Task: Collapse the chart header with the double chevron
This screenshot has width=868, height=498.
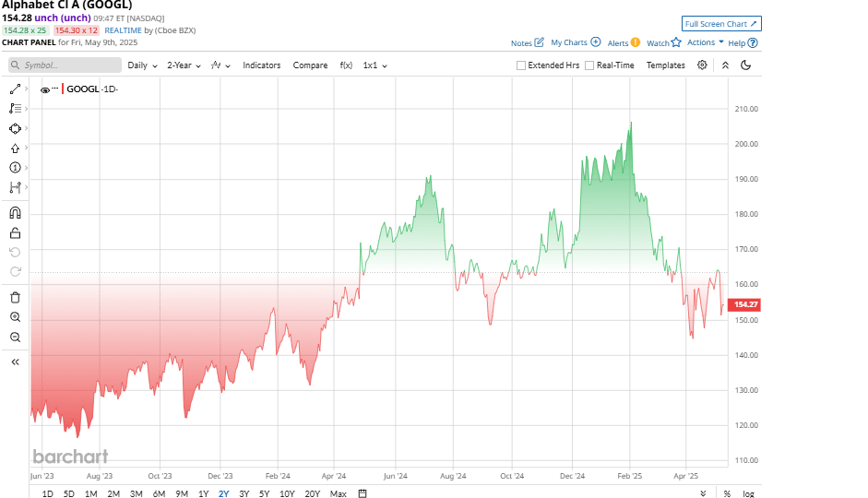Action: click(x=725, y=65)
